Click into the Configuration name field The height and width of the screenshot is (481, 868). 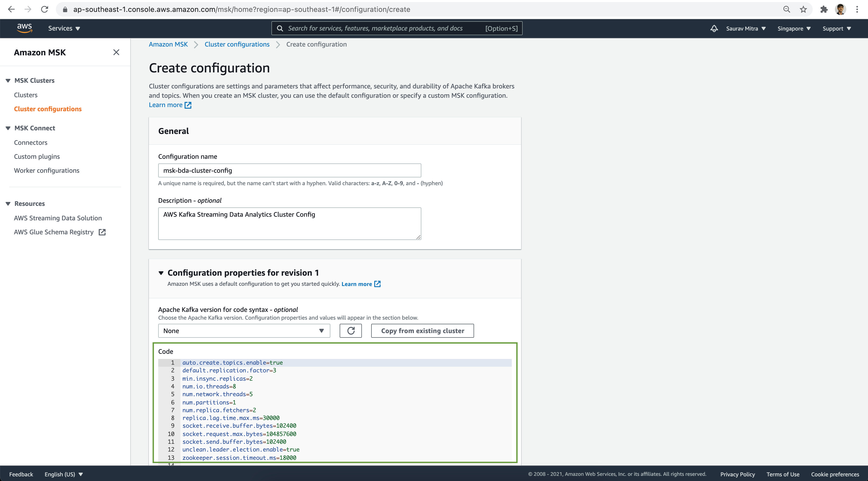[x=290, y=171]
